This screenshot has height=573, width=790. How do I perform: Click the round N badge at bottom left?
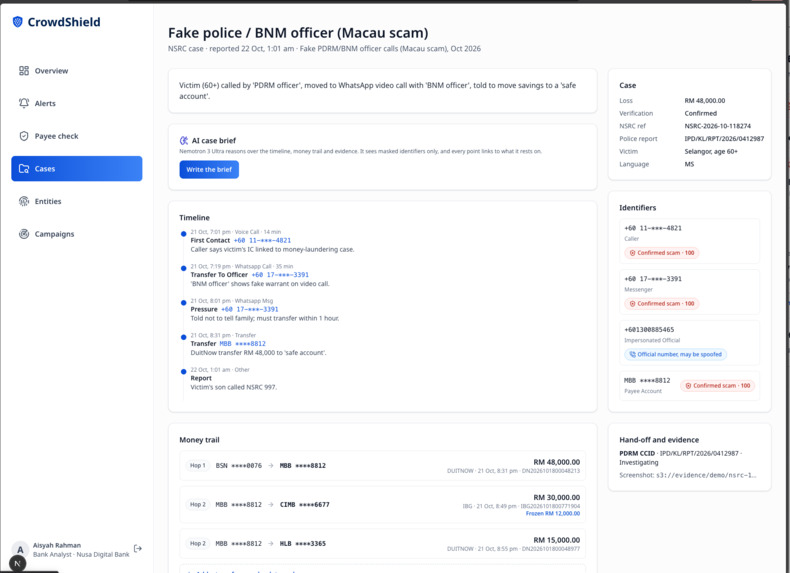[18, 563]
